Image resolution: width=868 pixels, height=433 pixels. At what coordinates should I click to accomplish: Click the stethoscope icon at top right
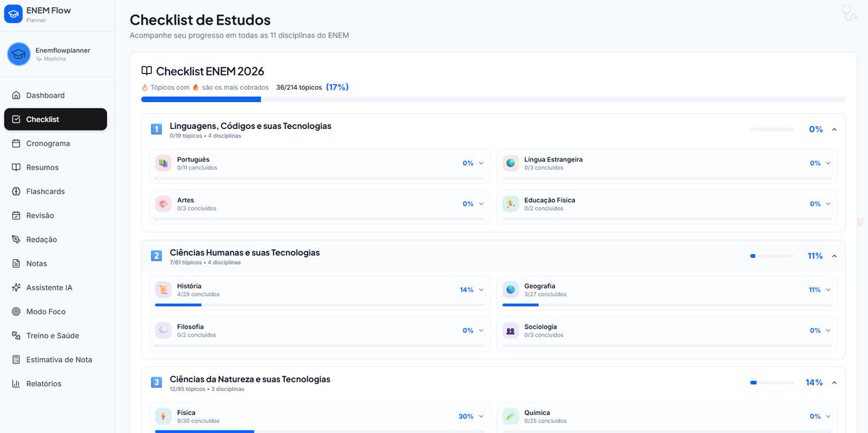click(x=849, y=12)
